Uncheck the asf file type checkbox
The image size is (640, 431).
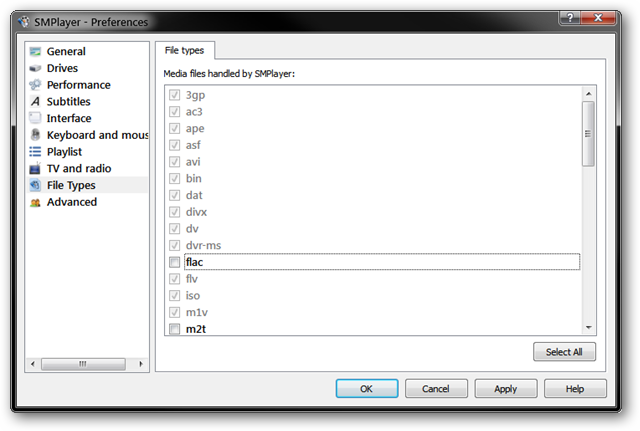click(174, 145)
